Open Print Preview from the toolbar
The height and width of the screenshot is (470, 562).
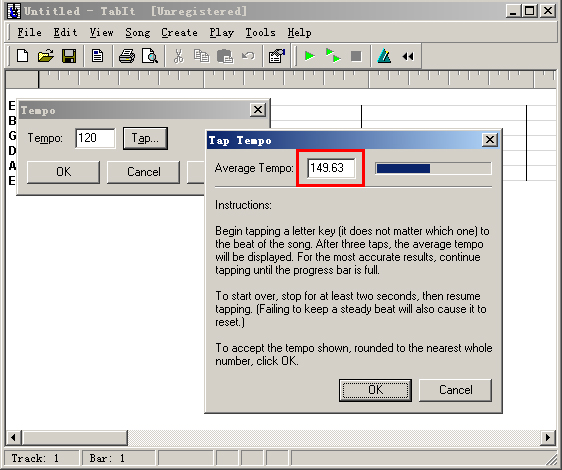pos(150,56)
